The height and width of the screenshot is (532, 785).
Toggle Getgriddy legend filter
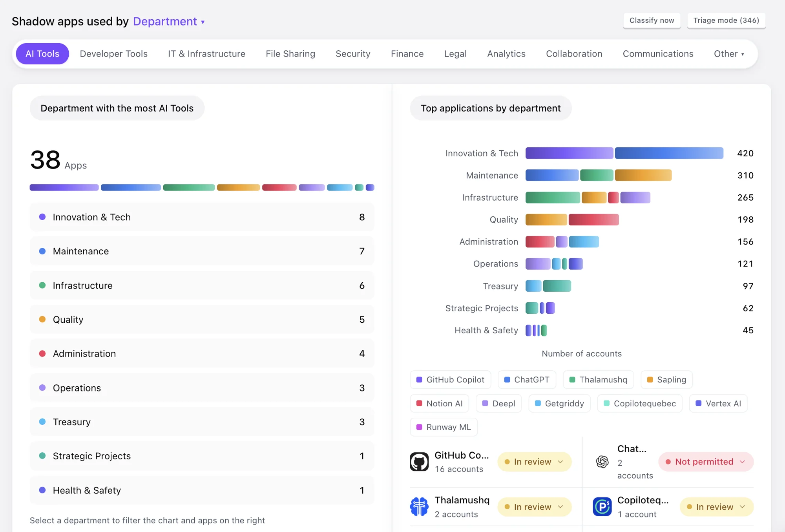559,403
